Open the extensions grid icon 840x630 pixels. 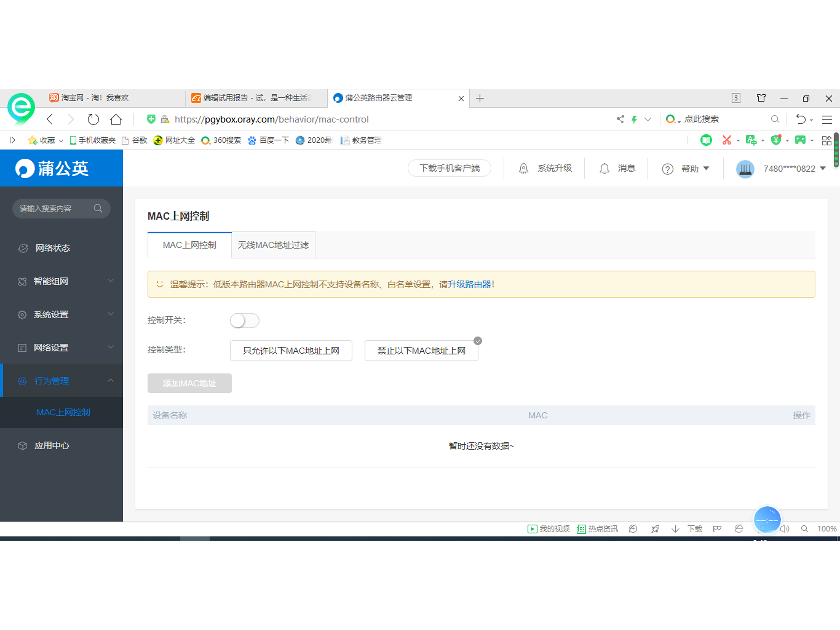827,140
